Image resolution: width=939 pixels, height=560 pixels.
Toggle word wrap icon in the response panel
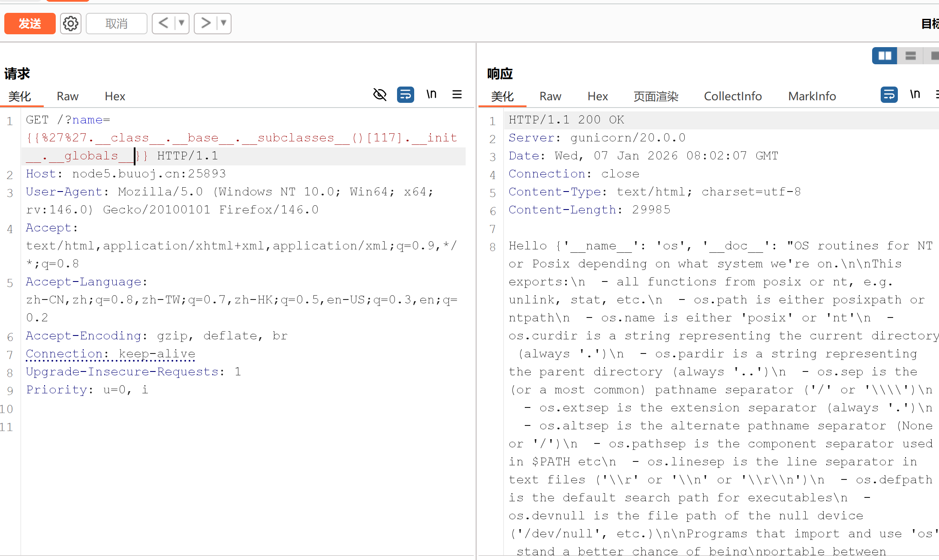[x=889, y=95]
